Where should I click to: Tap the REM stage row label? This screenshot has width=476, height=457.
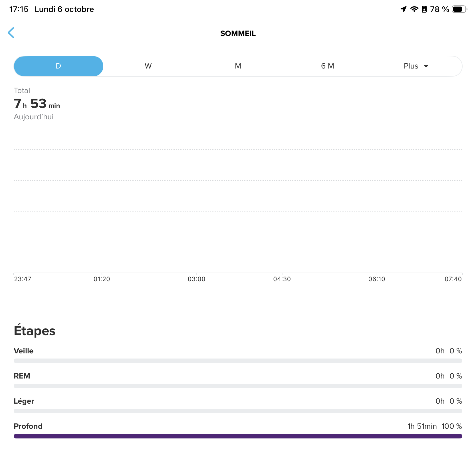[x=22, y=376]
